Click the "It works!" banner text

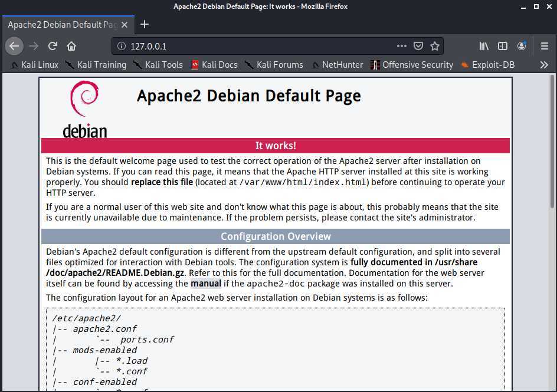[x=276, y=146]
